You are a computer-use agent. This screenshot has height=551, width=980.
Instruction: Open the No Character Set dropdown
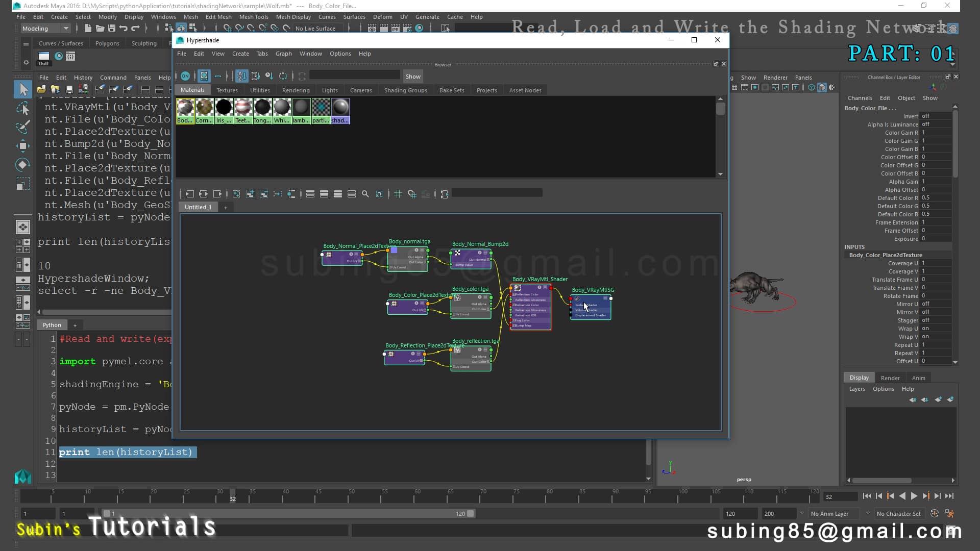click(899, 514)
